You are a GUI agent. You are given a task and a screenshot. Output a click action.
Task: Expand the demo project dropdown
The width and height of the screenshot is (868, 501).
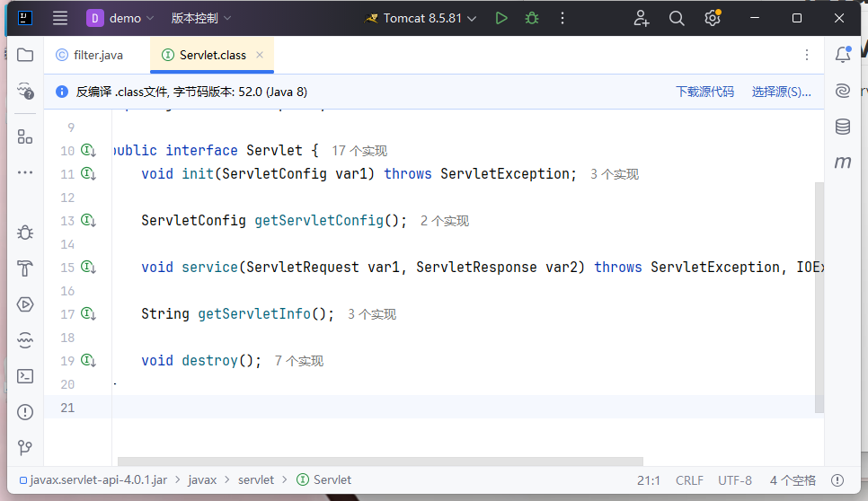click(x=121, y=18)
